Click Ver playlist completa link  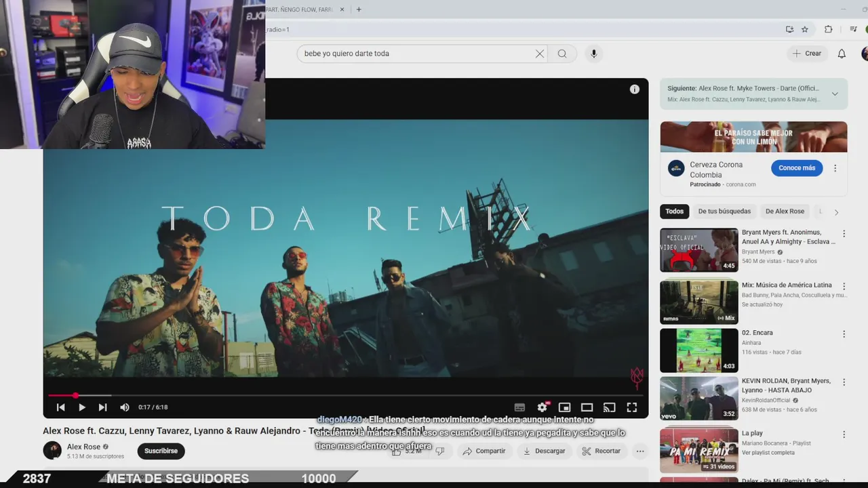[x=768, y=453]
